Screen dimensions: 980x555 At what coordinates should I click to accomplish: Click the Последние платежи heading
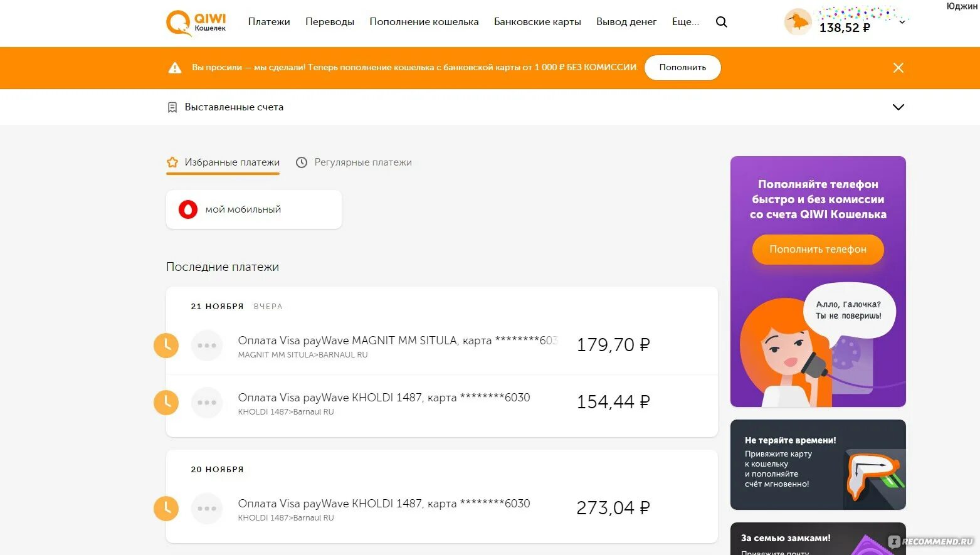pos(223,267)
